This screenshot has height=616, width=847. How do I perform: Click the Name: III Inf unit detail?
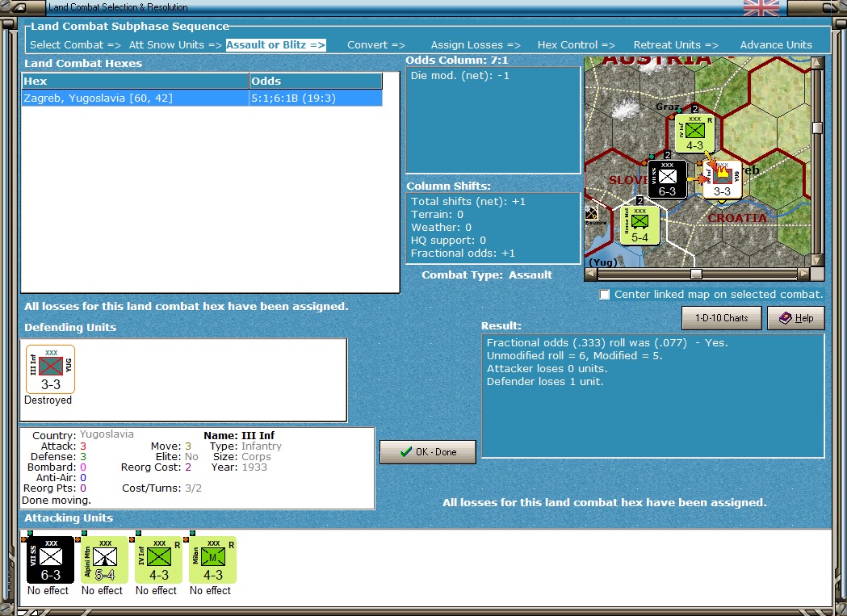239,435
